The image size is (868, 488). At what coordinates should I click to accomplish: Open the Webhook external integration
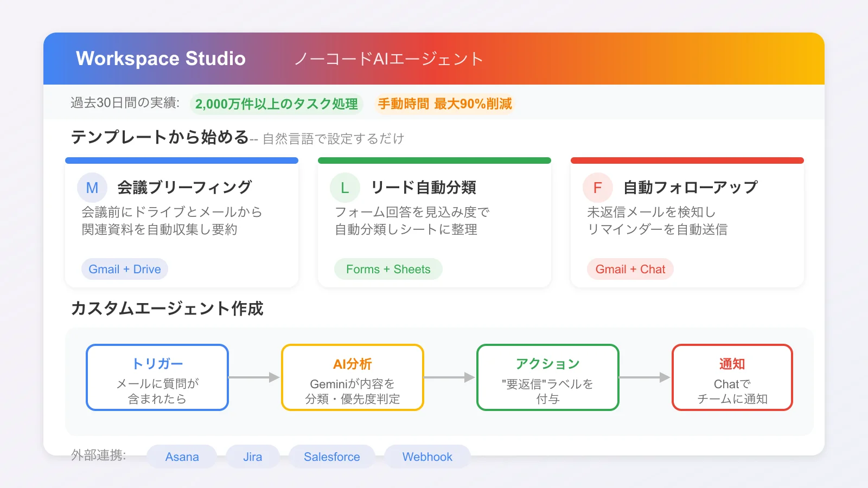click(x=427, y=457)
